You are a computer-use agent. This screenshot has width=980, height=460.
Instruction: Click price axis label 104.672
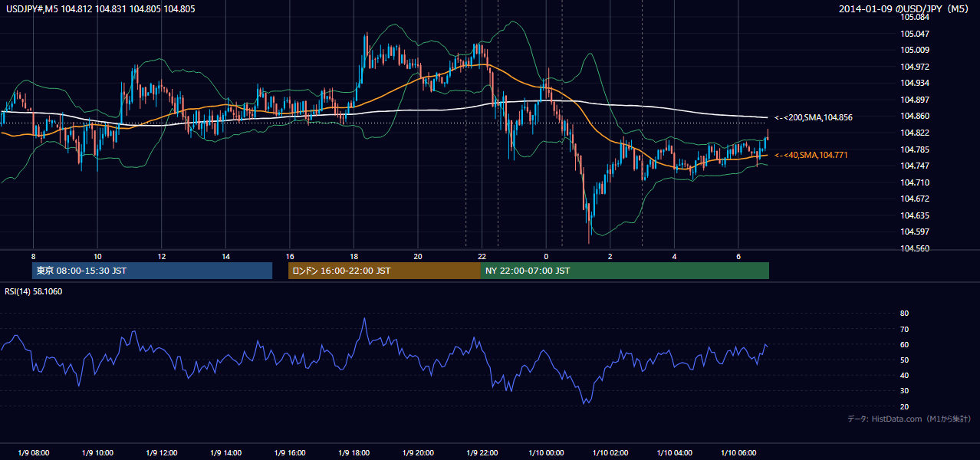[915, 199]
